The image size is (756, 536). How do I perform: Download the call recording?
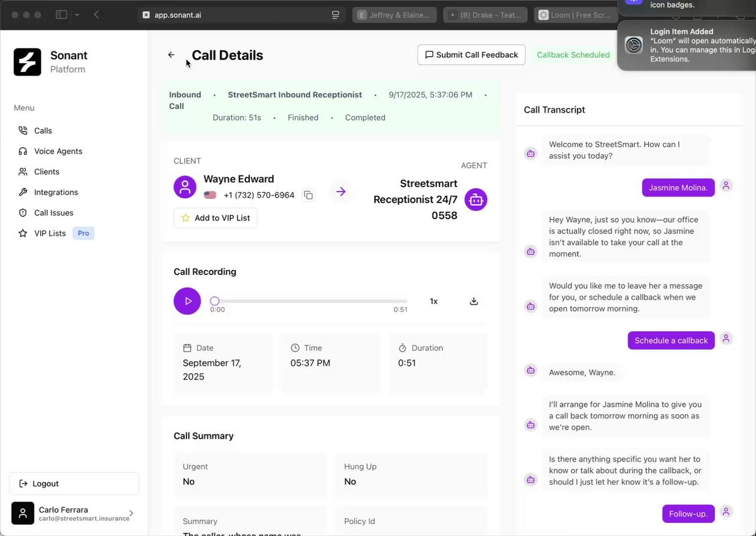click(x=474, y=301)
